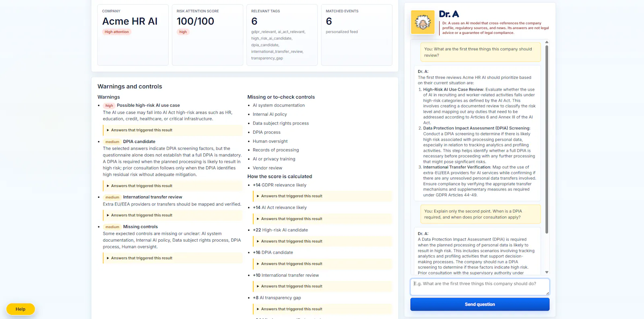Viewport: 644px width, 319px height.
Task: Click the DPIA process control item
Action: pos(266,132)
